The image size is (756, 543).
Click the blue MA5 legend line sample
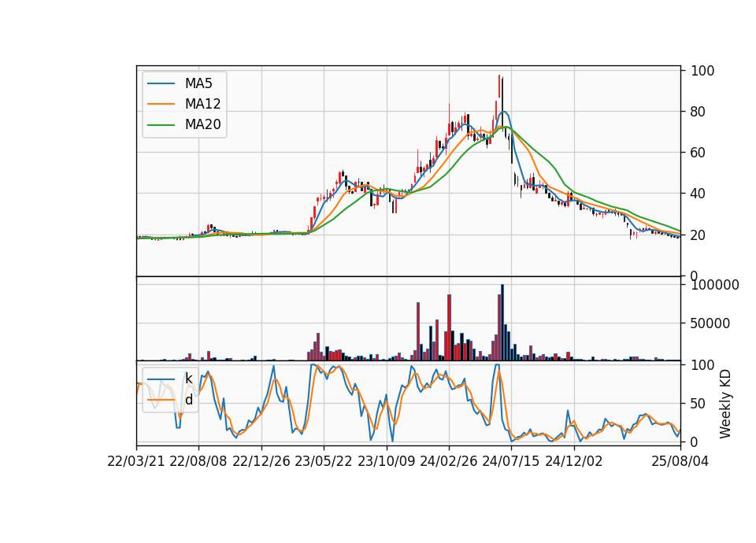161,83
